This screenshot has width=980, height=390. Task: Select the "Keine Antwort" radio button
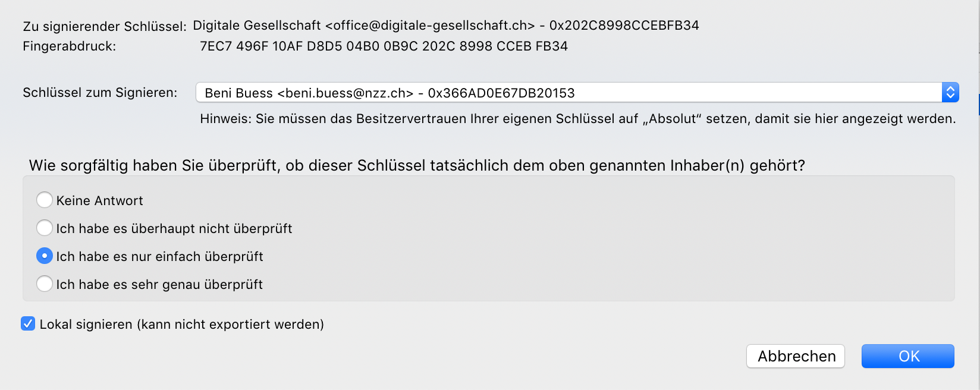[45, 200]
